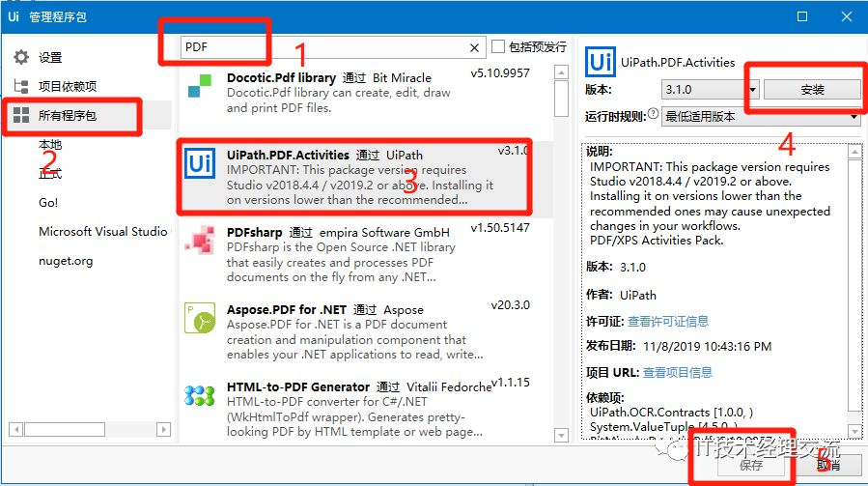The width and height of the screenshot is (868, 486).
Task: Select the Microsoft Visual Studio feed
Action: (103, 231)
